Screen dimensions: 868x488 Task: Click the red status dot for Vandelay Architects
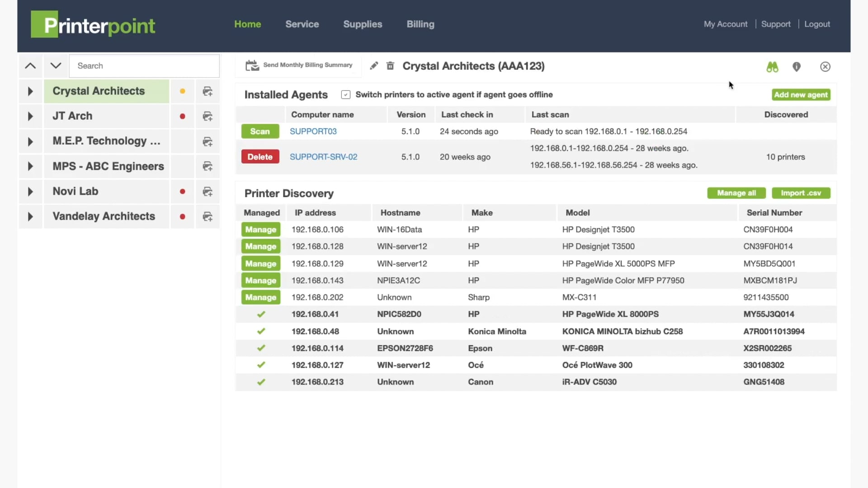182,216
